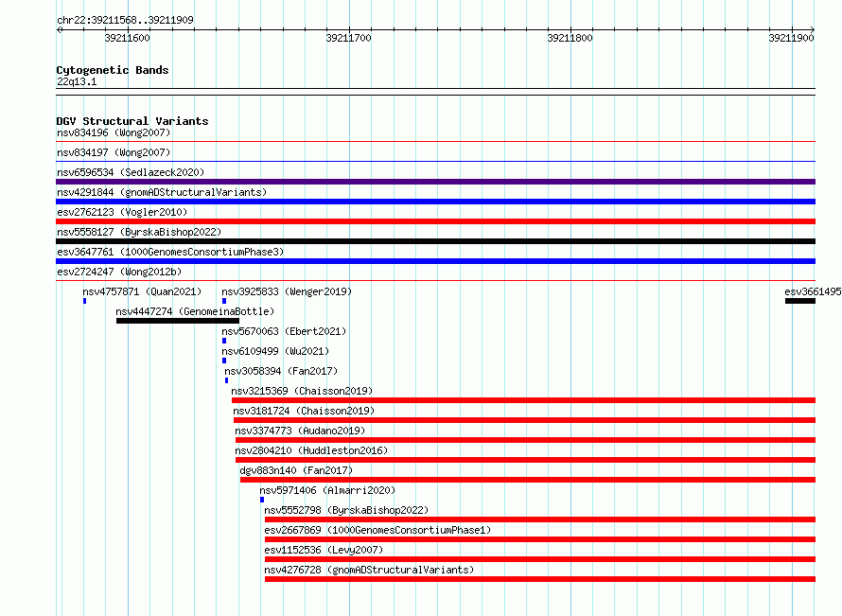Open the nsv3181724 (Chaisson2019) label

tap(304, 411)
